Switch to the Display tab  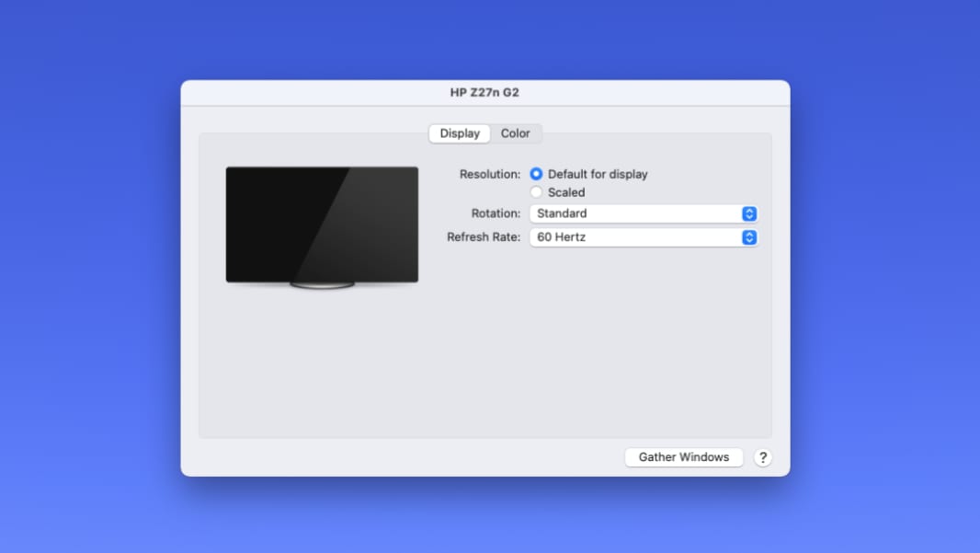click(x=460, y=133)
